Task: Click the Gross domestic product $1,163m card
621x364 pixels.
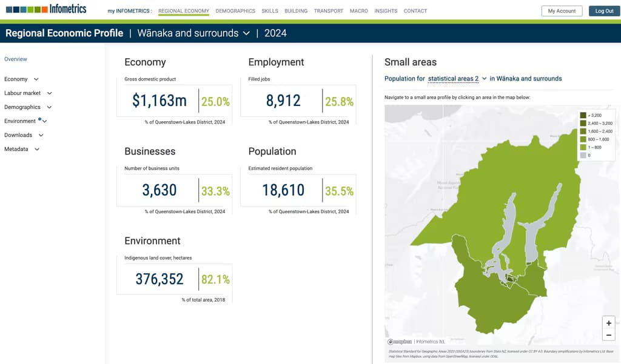Action: (174, 101)
